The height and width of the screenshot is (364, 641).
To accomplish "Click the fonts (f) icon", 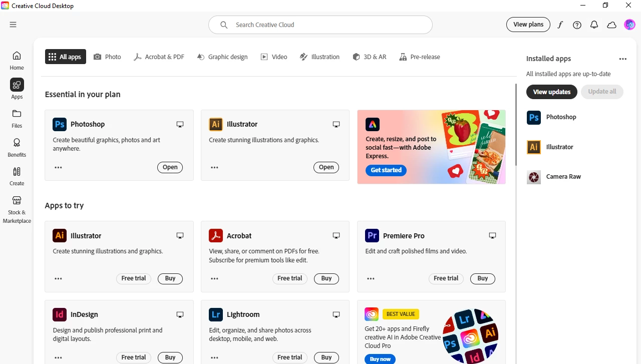I will coord(560,25).
